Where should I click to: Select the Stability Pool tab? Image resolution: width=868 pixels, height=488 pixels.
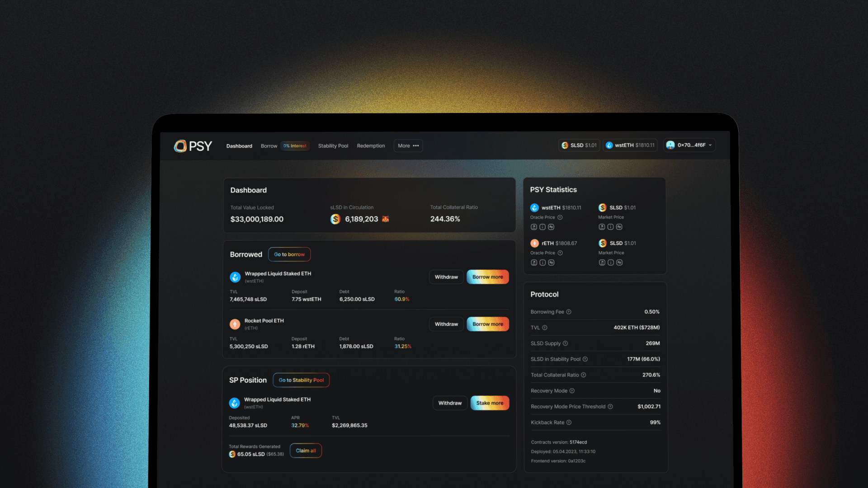333,145
